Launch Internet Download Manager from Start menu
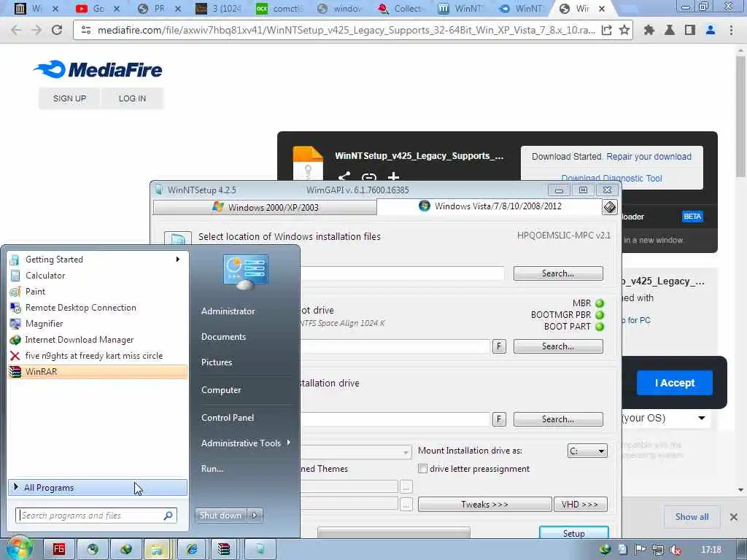Image resolution: width=747 pixels, height=560 pixels. [x=98, y=340]
